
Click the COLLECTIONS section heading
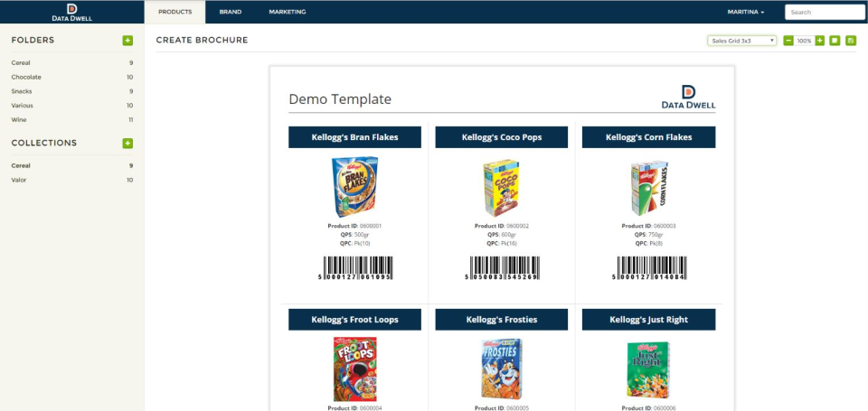[x=44, y=143]
